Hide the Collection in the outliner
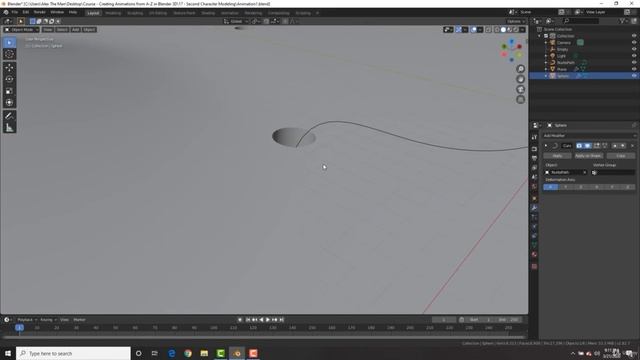This screenshot has height=360, width=640. coord(634,36)
